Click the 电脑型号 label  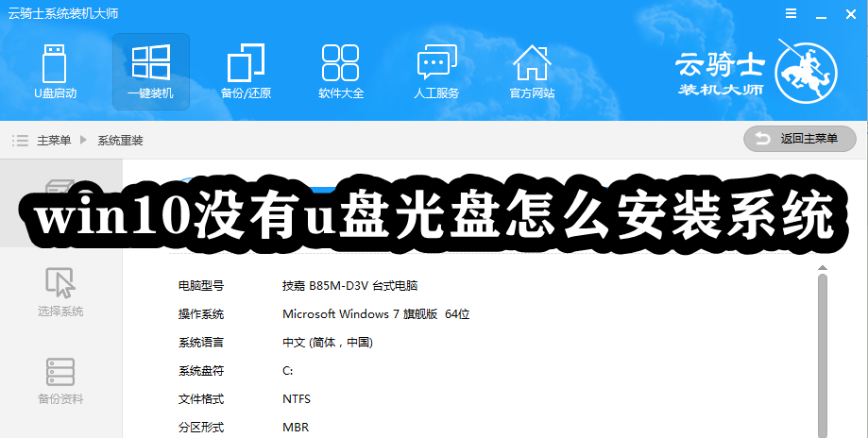coord(201,286)
